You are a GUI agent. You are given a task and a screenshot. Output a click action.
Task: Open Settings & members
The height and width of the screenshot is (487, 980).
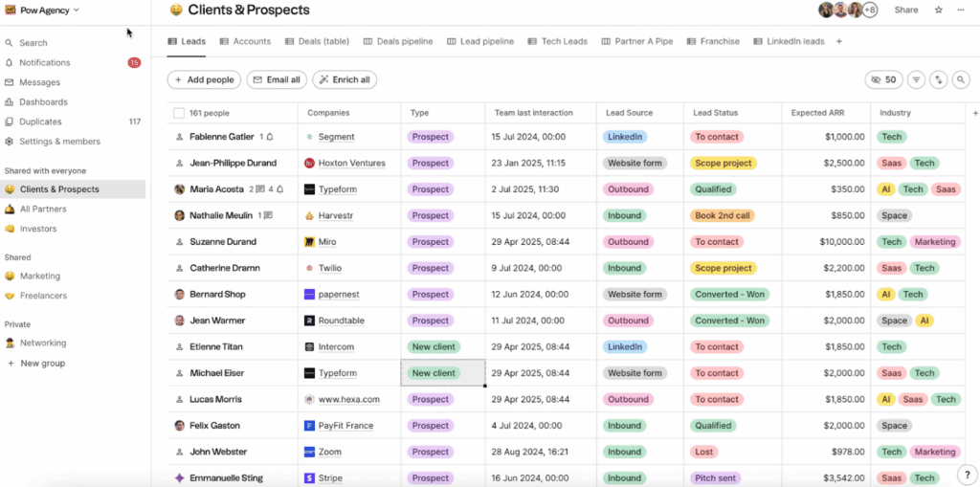(x=59, y=142)
